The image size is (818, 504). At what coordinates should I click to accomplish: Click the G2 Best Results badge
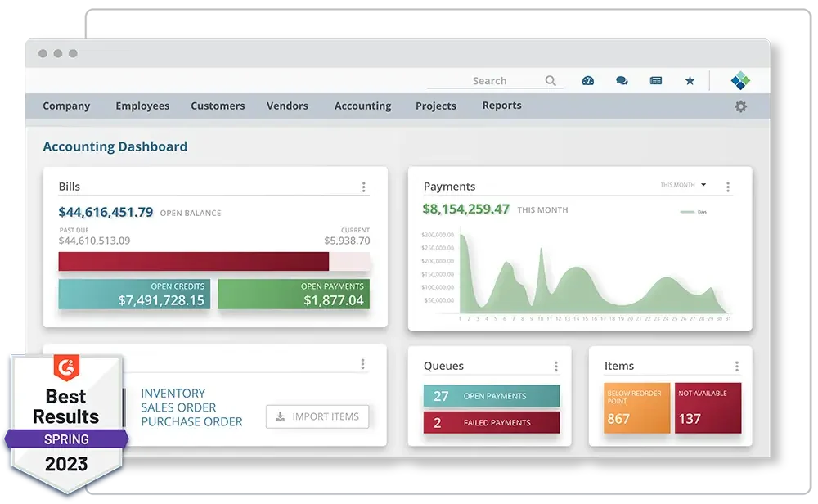[66, 424]
